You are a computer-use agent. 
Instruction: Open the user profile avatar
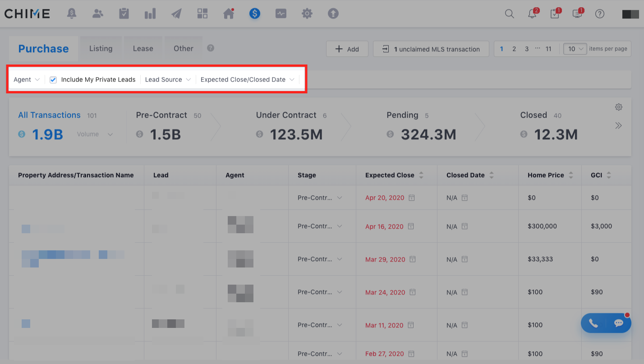pyautogui.click(x=630, y=14)
